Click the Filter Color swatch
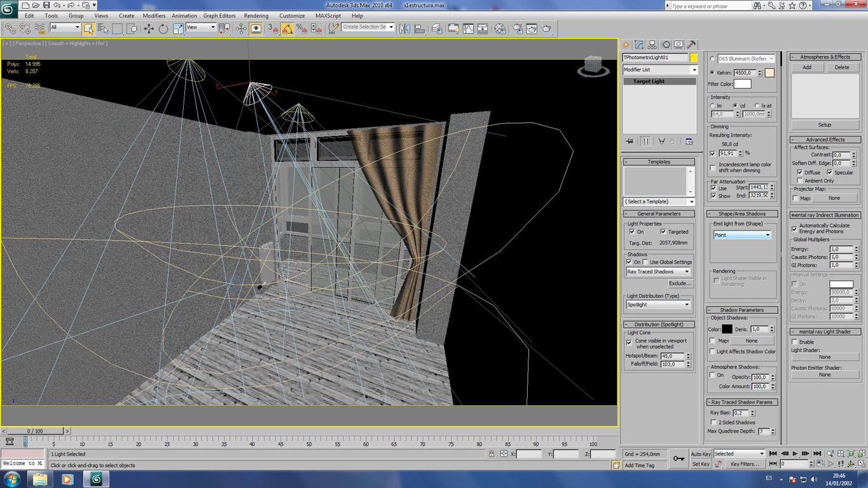 click(x=743, y=84)
